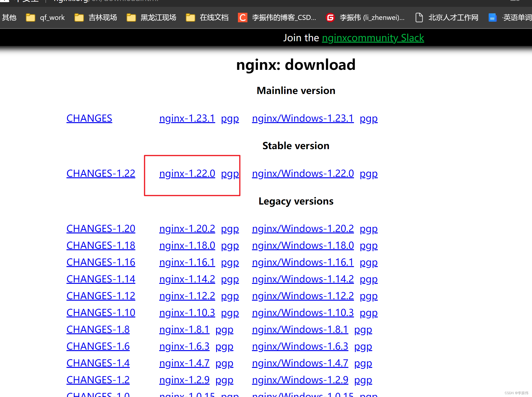532x397 pixels.
Task: Open the 黑龙江现场 bookmark folder
Action: click(x=151, y=18)
